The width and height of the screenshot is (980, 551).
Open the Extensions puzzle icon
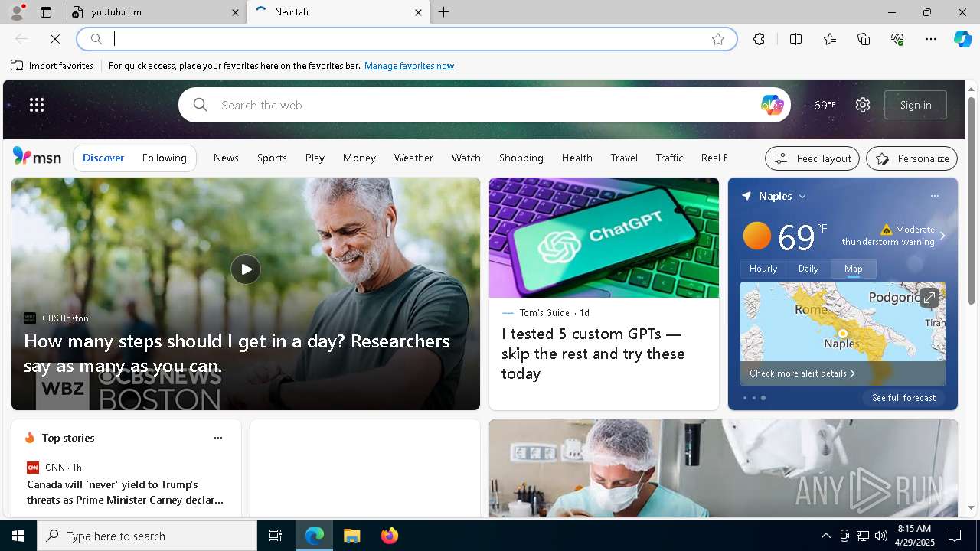(x=759, y=39)
